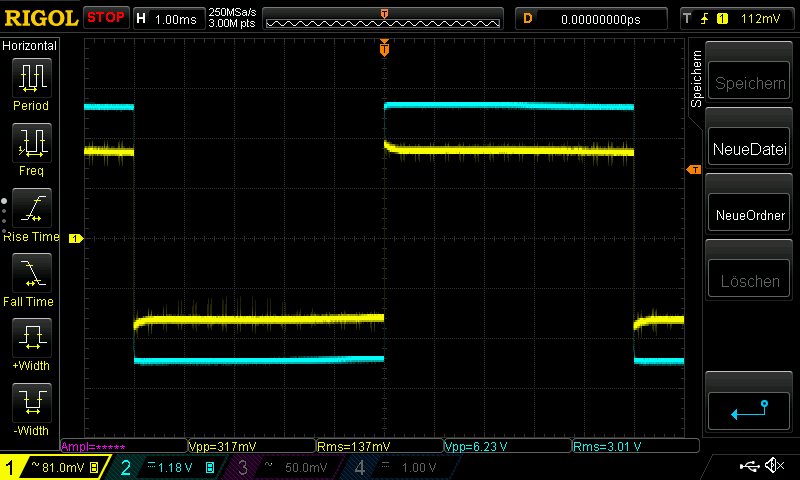Click the 250MSa/s sample rate readout

coord(232,12)
